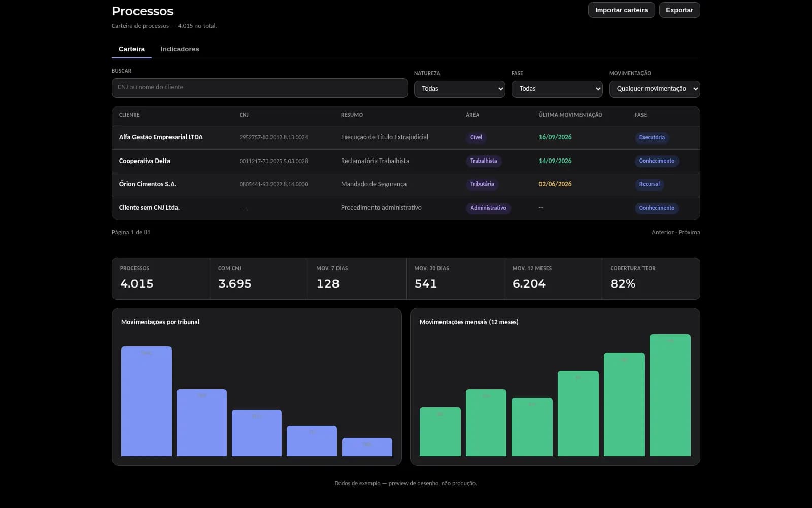Click the Mov. 12 meses 6.204 card

tap(553, 278)
